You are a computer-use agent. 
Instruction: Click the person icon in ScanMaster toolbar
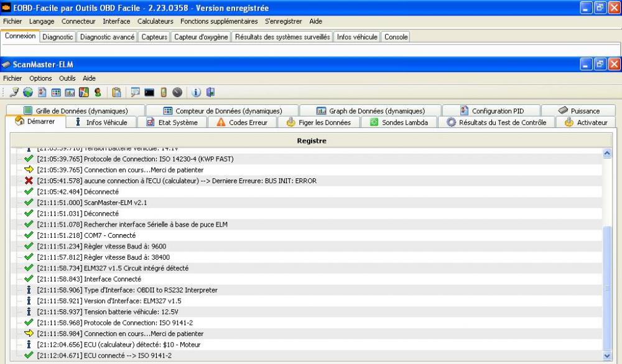coord(98,93)
